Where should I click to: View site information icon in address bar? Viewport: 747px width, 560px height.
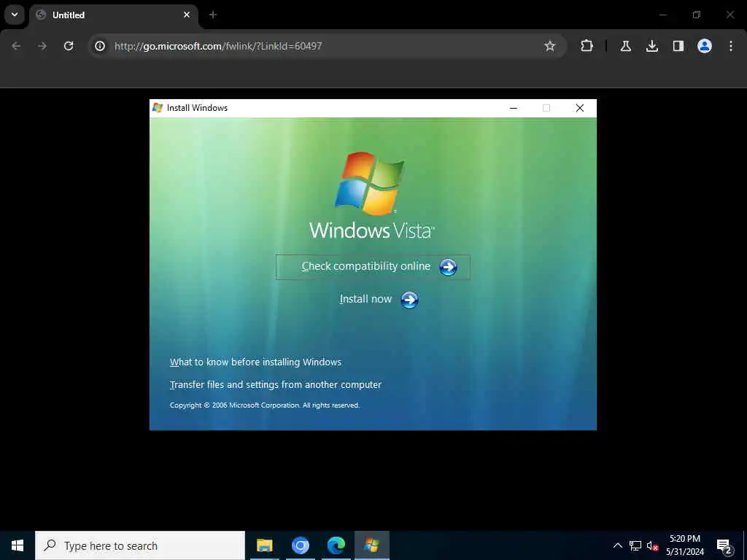(100, 46)
